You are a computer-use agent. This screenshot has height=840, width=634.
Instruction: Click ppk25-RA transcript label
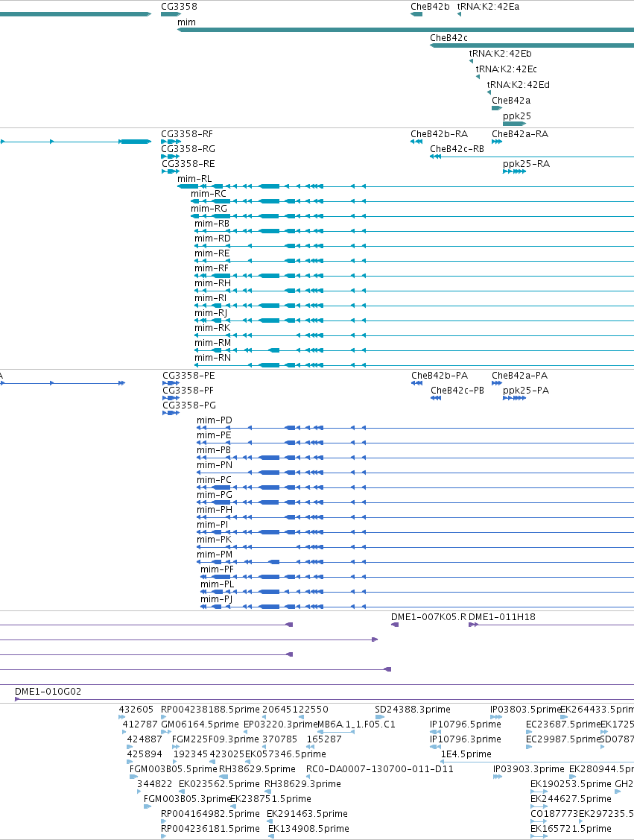(526, 164)
